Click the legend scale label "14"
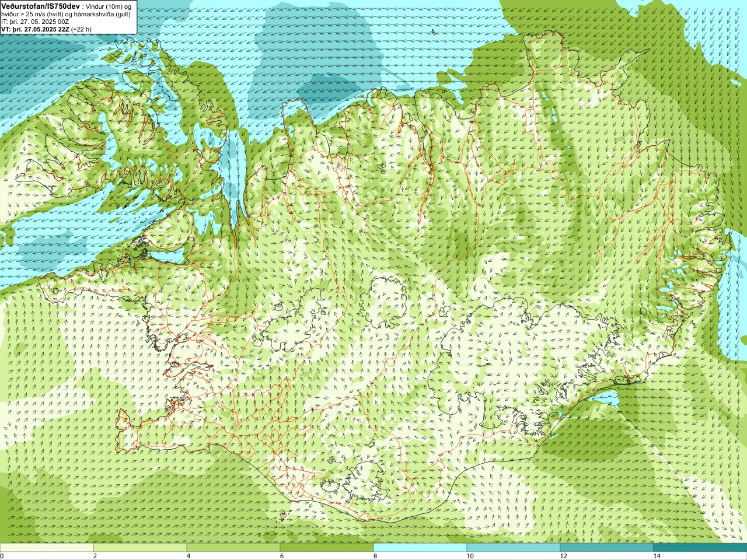This screenshot has height=560, width=747. 657,556
